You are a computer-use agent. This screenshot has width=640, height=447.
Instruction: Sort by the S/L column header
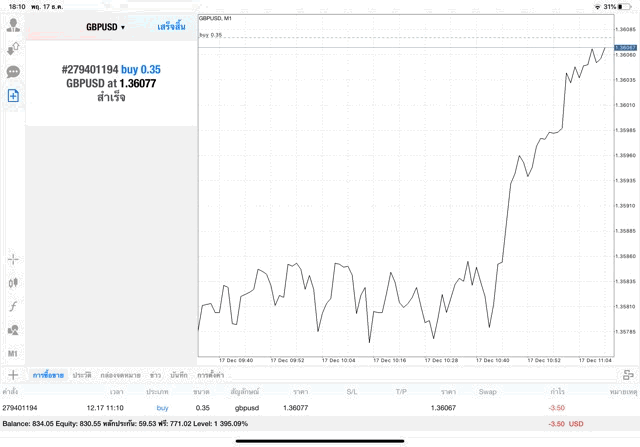click(x=352, y=391)
